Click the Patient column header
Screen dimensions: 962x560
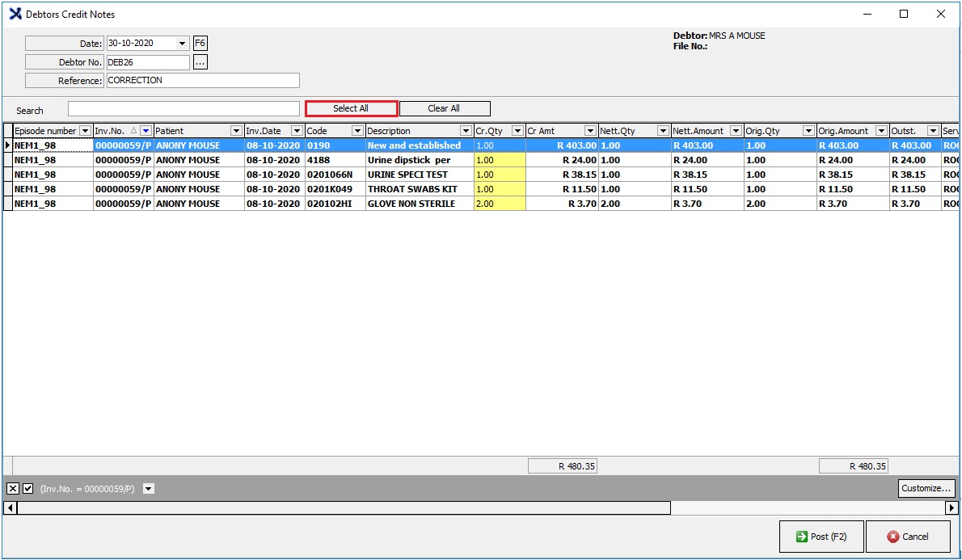coord(191,131)
